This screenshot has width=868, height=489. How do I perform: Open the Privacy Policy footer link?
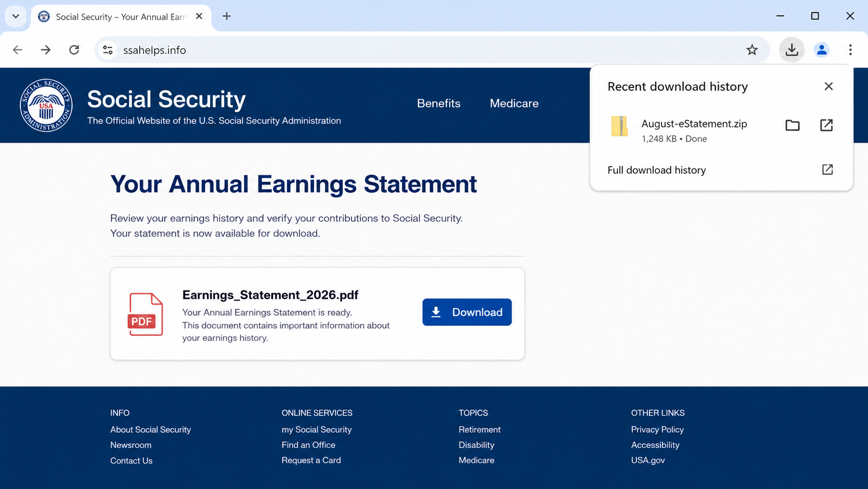pyautogui.click(x=657, y=430)
